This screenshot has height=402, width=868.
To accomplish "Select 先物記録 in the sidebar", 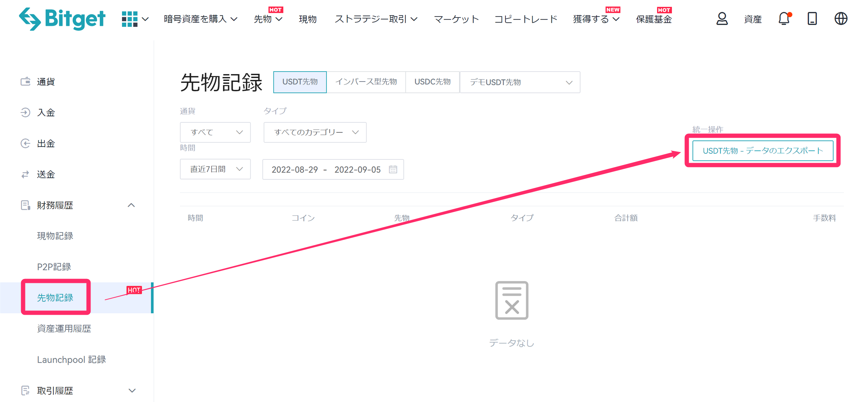I will pyautogui.click(x=55, y=298).
